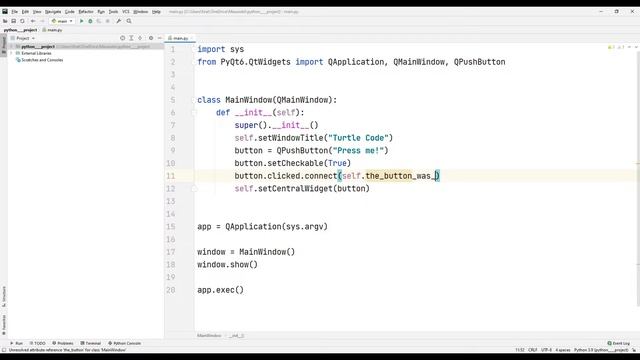
Task: Expand the External Libraries node
Action: coord(11,53)
